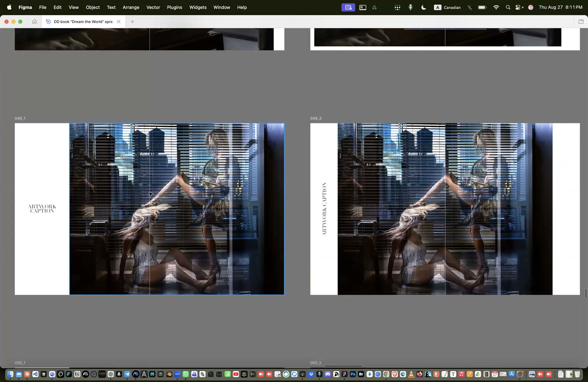
Task: Click the horizontal ARTWORK CAPTION text in 049_1
Action: [x=42, y=209]
